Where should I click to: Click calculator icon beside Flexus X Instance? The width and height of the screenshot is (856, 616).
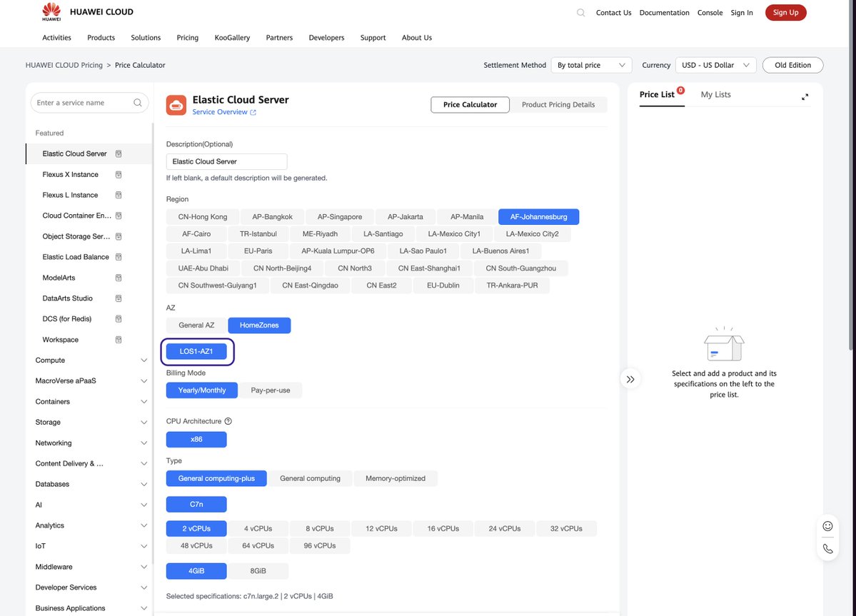pos(119,175)
